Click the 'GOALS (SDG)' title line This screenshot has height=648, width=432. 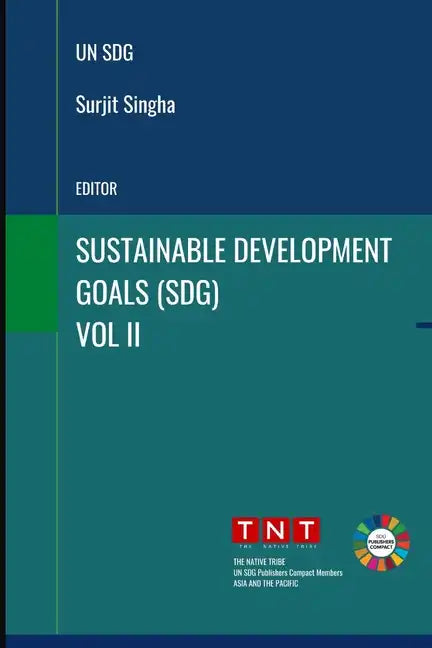[x=147, y=293]
